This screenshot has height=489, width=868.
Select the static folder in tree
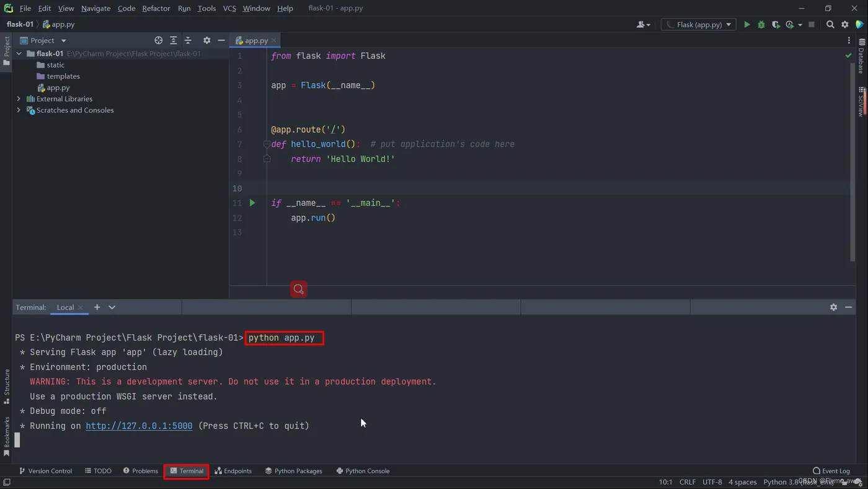coord(55,65)
